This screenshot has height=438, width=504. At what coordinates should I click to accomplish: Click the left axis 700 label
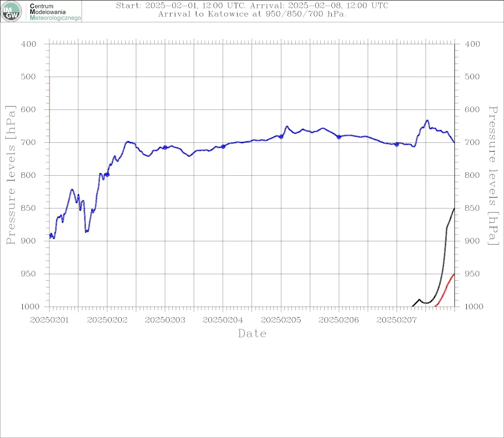click(28, 142)
